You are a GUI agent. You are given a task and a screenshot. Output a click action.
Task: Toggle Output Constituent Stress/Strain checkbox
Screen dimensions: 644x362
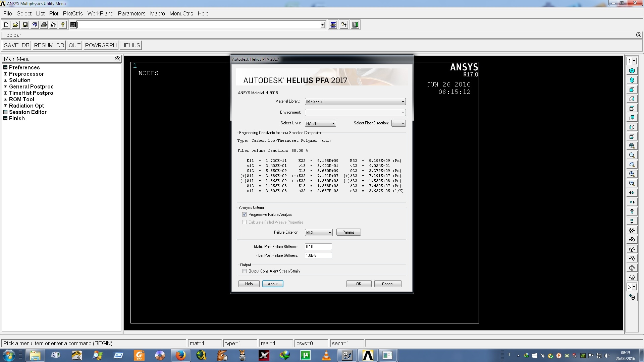tap(244, 271)
